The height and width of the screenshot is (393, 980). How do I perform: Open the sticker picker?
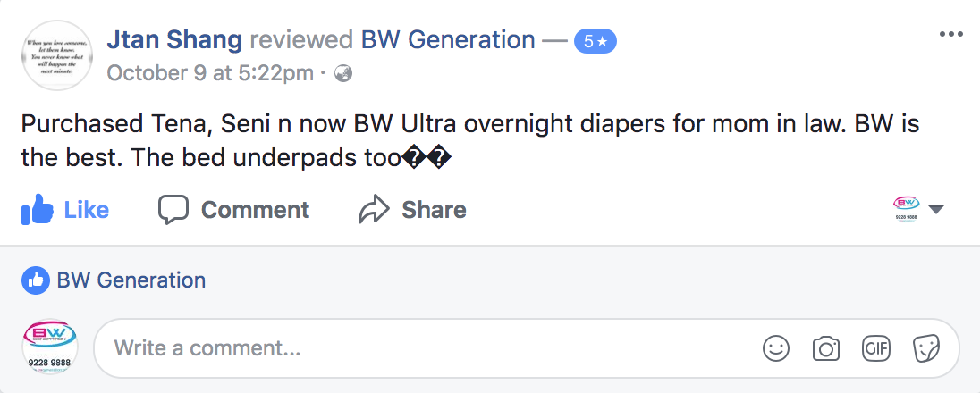[925, 347]
